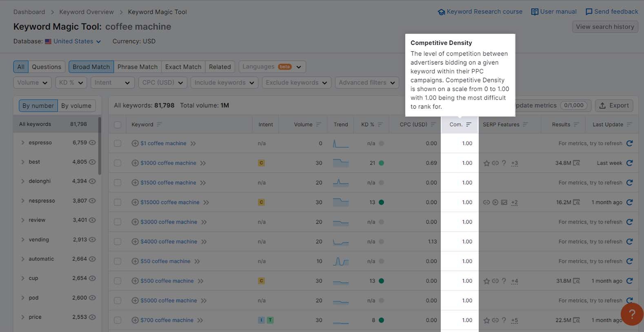Screen dimensions: 644x332
Task: Sort by CPC (USD) column icon
Action: click(x=433, y=124)
